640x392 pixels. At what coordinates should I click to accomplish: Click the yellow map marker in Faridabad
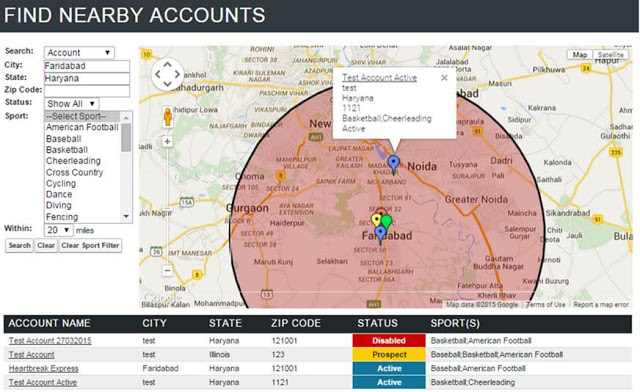376,220
